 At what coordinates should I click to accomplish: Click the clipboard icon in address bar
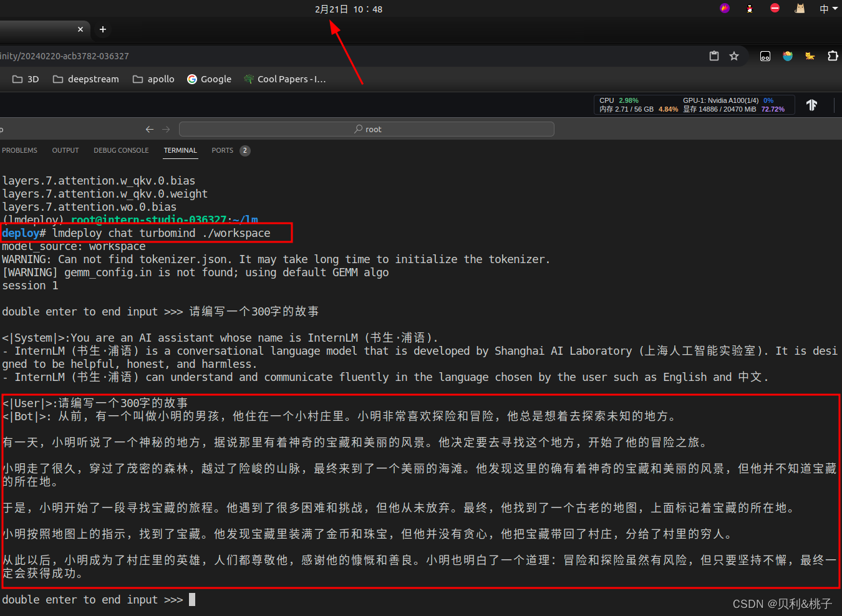pyautogui.click(x=714, y=56)
